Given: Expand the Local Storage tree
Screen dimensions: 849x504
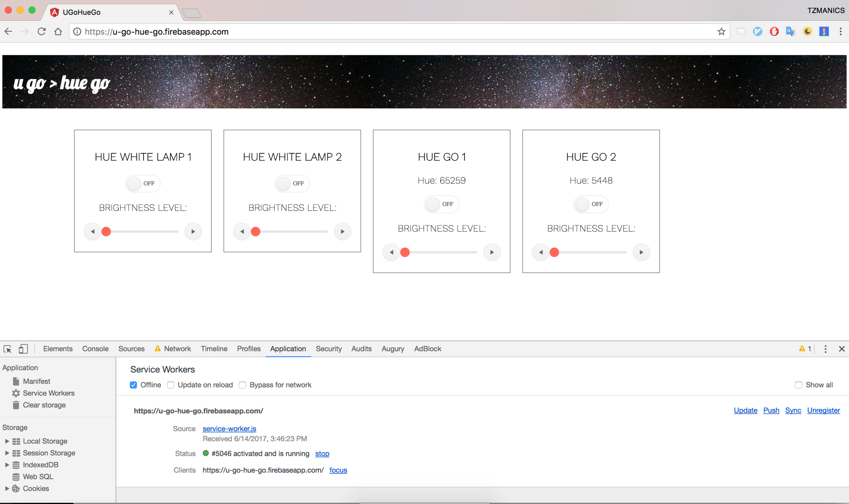Looking at the screenshot, I should tap(7, 441).
